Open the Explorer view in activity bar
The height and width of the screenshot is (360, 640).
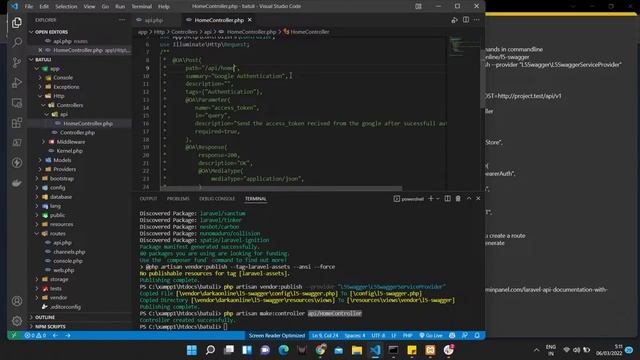coord(17,22)
